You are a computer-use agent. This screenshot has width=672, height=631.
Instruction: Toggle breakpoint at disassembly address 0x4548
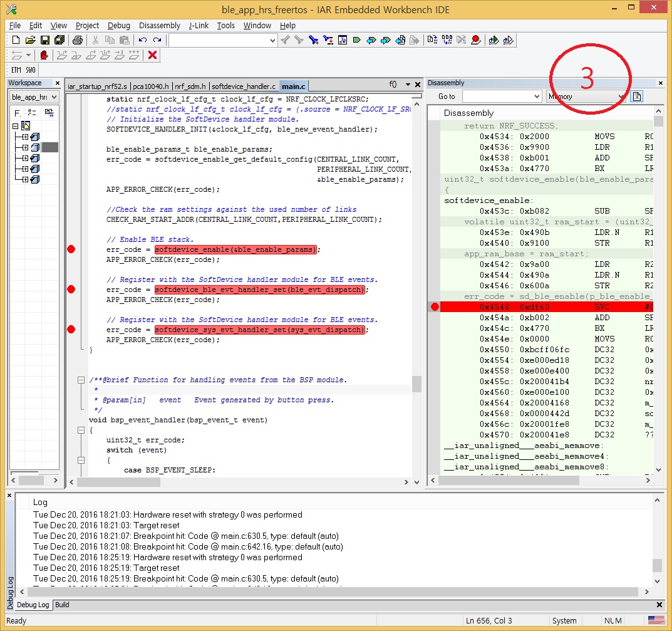435,306
